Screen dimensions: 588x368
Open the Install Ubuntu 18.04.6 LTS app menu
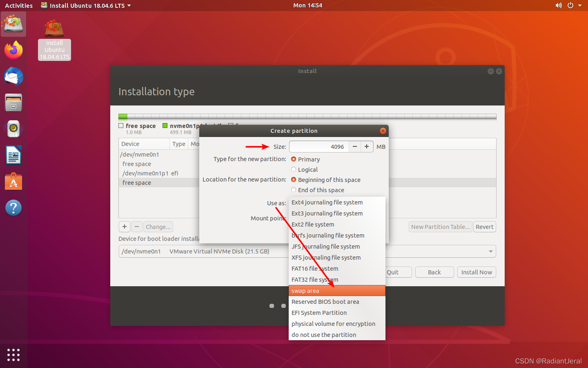coord(86,5)
